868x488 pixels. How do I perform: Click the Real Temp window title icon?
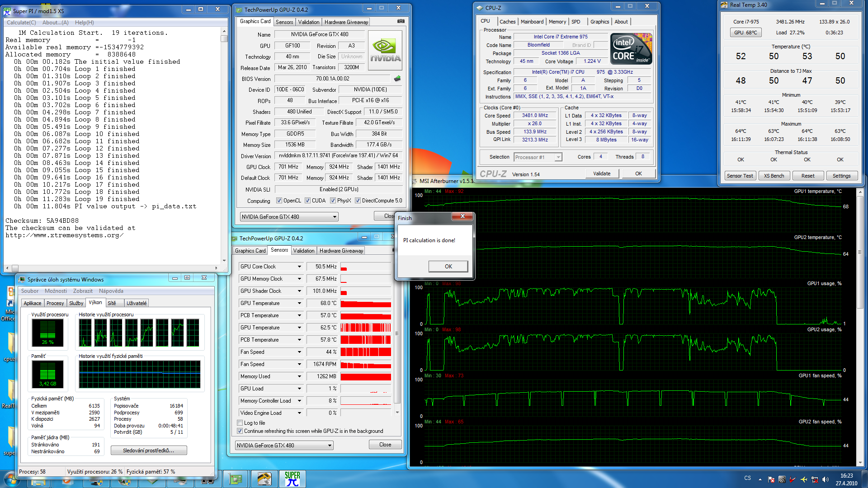[724, 5]
